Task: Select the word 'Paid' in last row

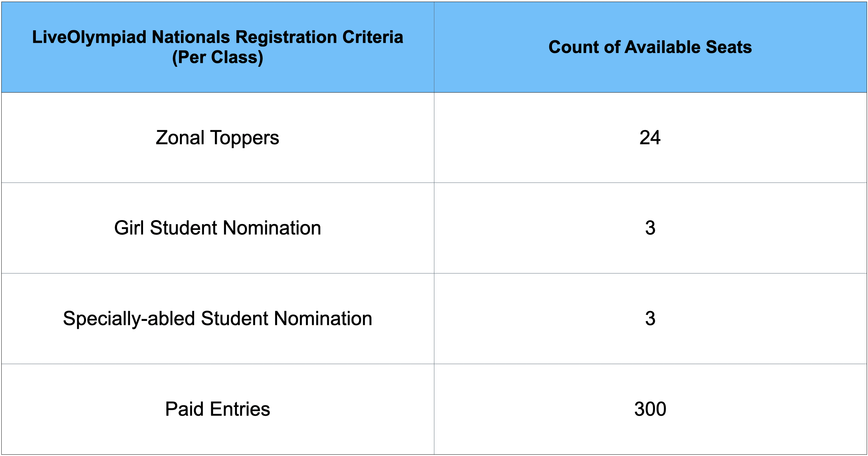Action: (184, 409)
